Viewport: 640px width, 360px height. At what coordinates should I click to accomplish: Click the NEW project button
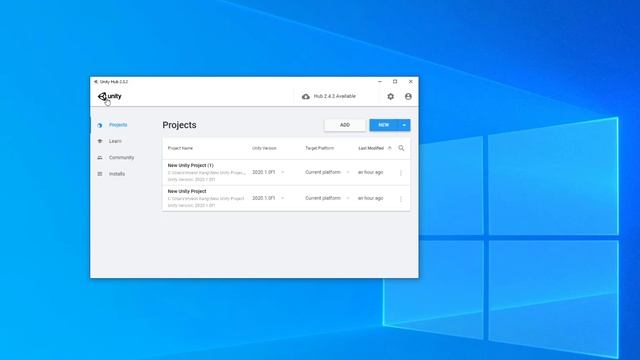[384, 125]
